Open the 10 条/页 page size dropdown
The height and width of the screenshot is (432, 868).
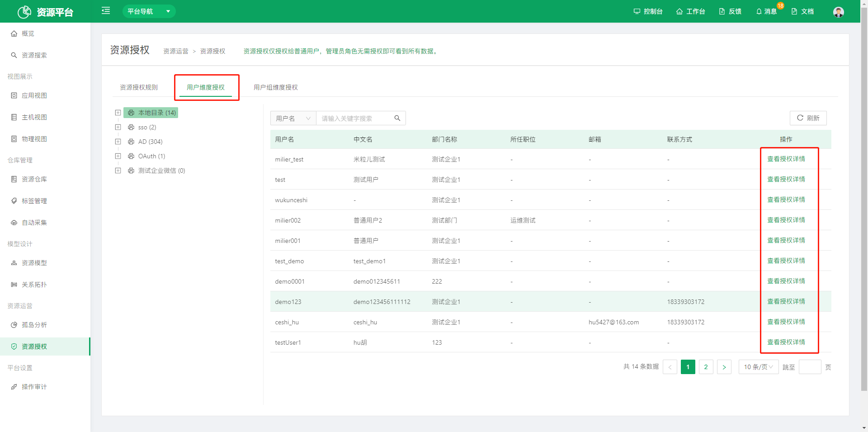pyautogui.click(x=759, y=367)
